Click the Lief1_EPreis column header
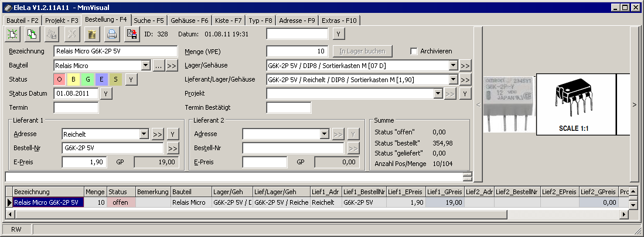Viewport: 644px width, 237px height. (406, 192)
